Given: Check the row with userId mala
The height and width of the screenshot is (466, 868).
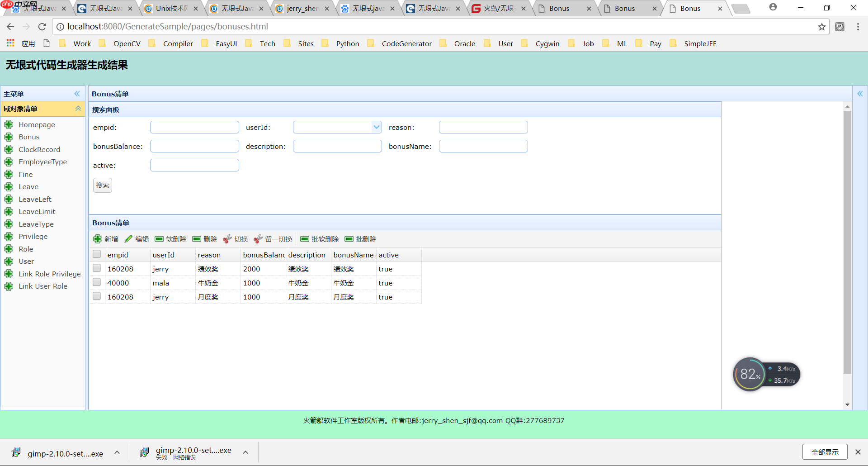Looking at the screenshot, I should click(97, 282).
